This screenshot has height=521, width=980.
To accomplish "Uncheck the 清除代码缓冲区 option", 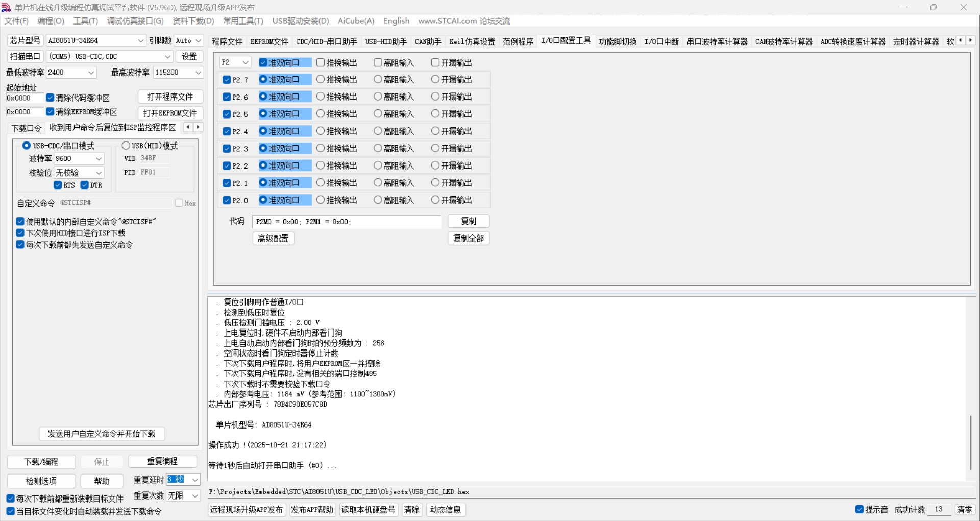I will click(50, 98).
